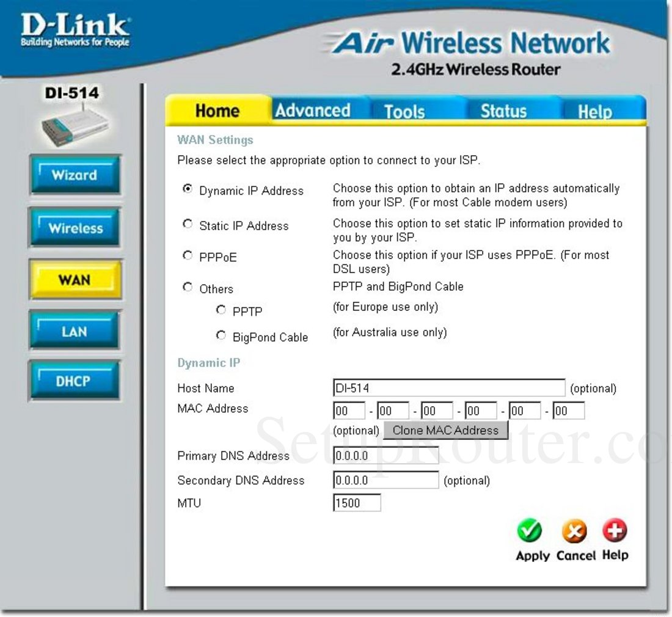Switch to the Status tab
The height and width of the screenshot is (617, 672).
[503, 111]
